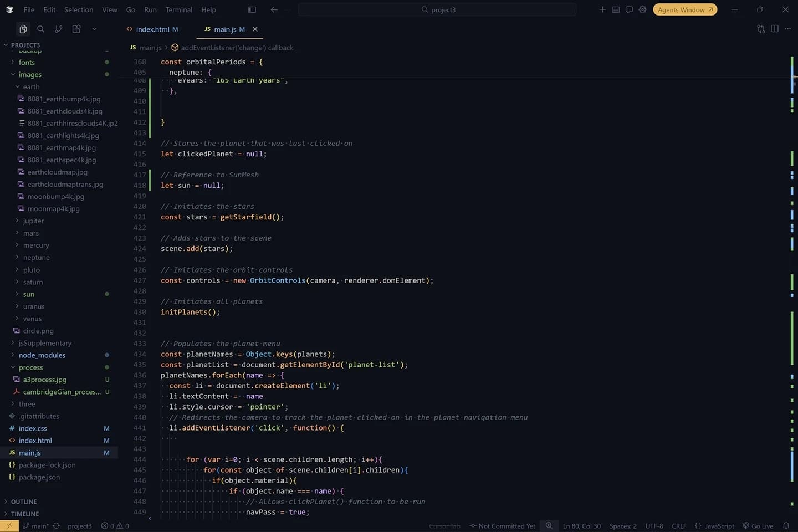Open the Selection menu
The width and height of the screenshot is (798, 532).
79,9
